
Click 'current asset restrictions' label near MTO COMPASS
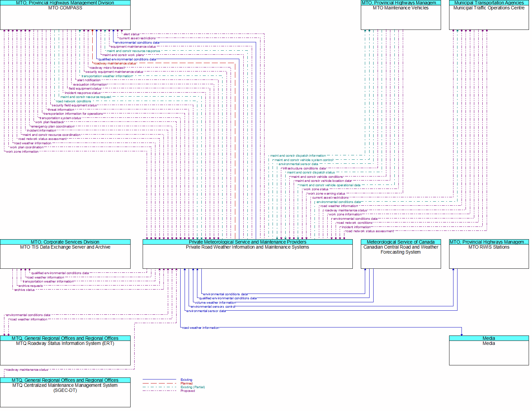click(137, 38)
